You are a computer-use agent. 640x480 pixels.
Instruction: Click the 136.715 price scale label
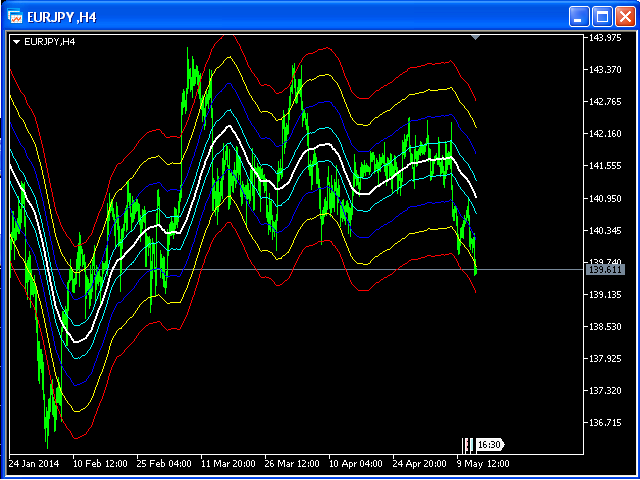click(605, 423)
